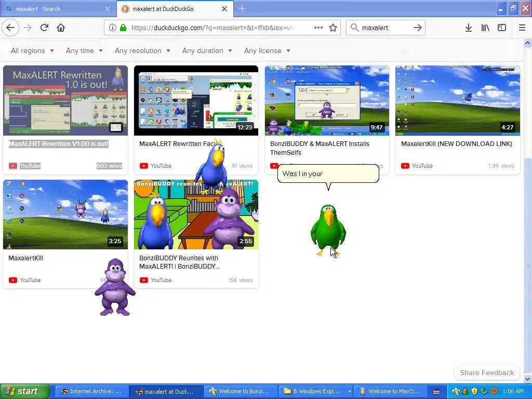Screen dimensions: 532x399
Task: Open the Any license dropdown
Action: [x=267, y=50]
